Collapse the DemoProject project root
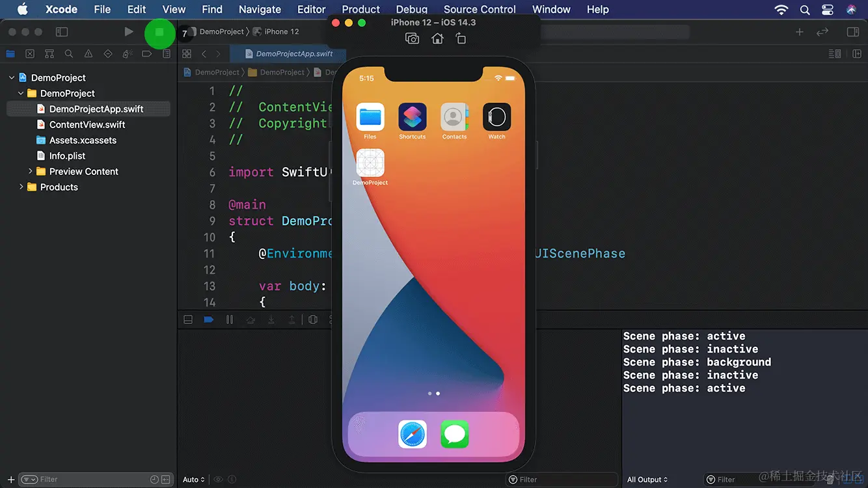The image size is (868, 488). [11, 78]
